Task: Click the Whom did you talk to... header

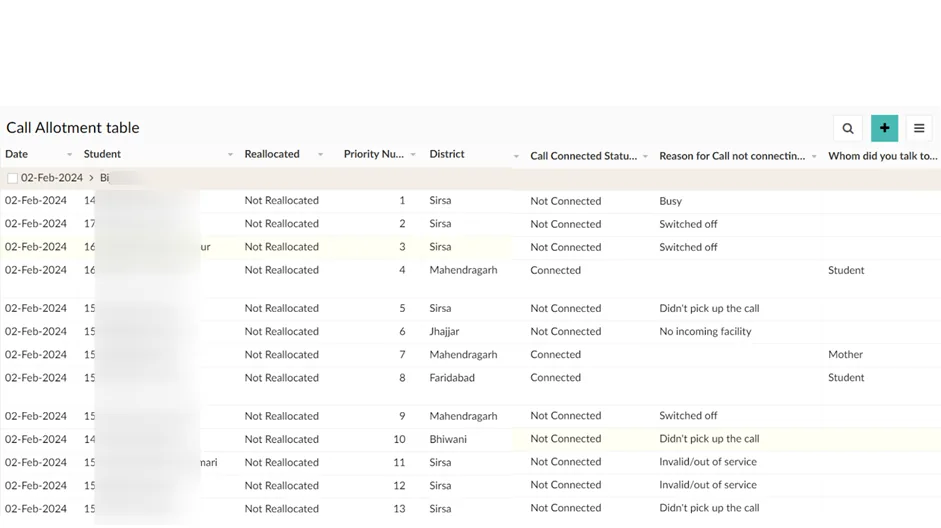Action: 882,156
